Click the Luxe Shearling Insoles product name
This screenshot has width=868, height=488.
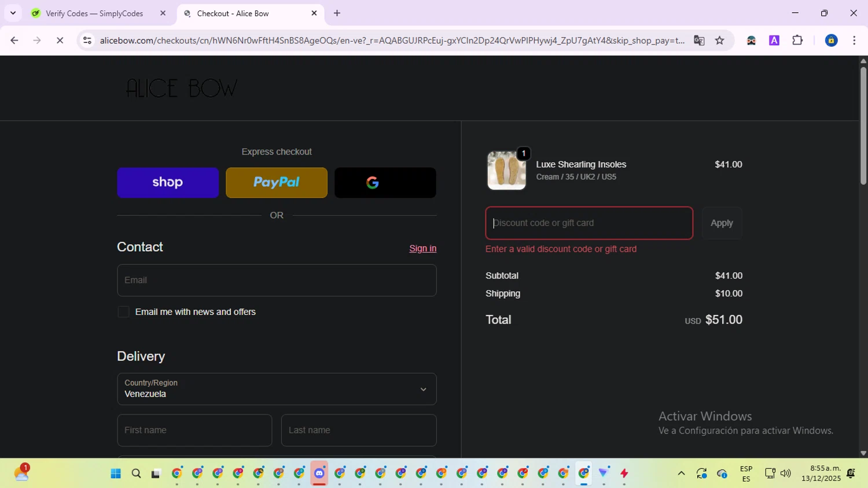[581, 164]
